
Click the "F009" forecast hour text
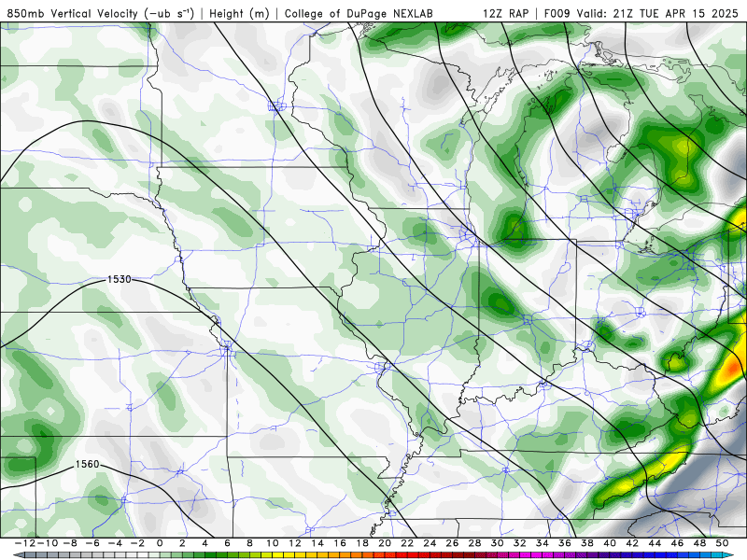(557, 13)
